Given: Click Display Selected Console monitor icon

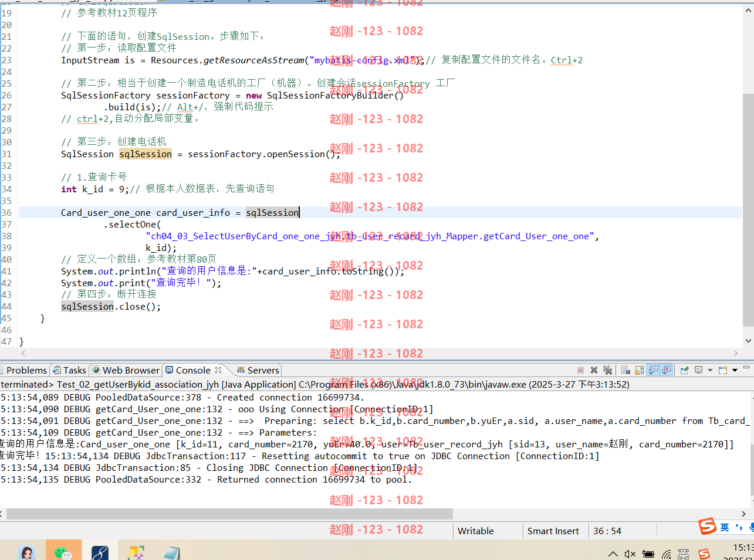Looking at the screenshot, I should tap(698, 370).
